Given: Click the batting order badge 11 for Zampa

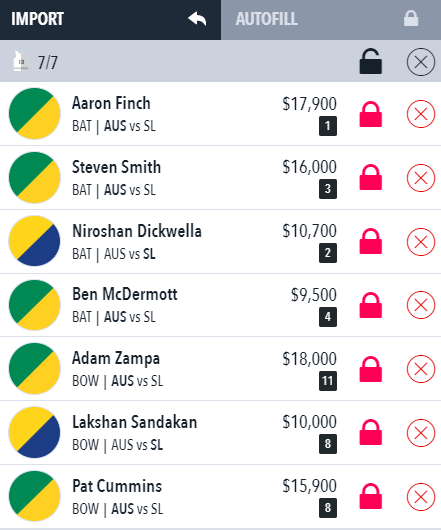Looking at the screenshot, I should click(x=328, y=381).
